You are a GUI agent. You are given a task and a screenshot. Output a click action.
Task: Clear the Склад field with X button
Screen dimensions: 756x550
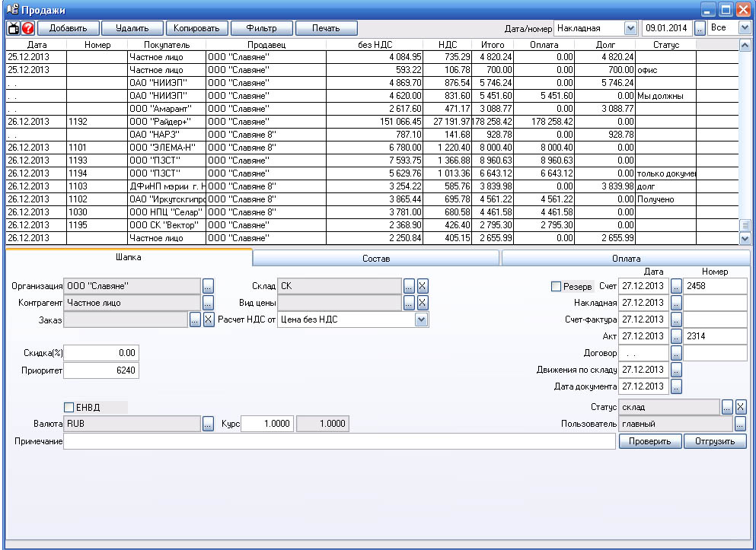point(423,286)
